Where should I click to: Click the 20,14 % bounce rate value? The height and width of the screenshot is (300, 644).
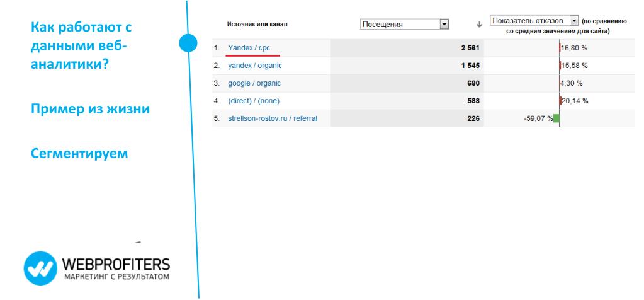575,101
